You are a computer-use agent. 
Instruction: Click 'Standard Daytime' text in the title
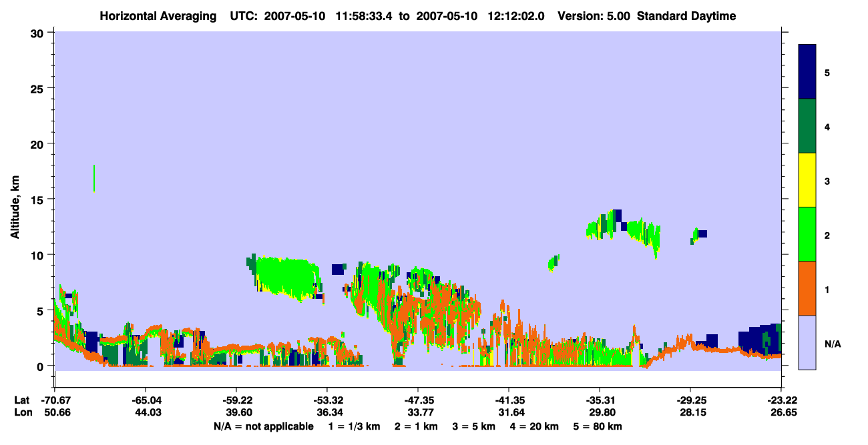click(x=686, y=16)
